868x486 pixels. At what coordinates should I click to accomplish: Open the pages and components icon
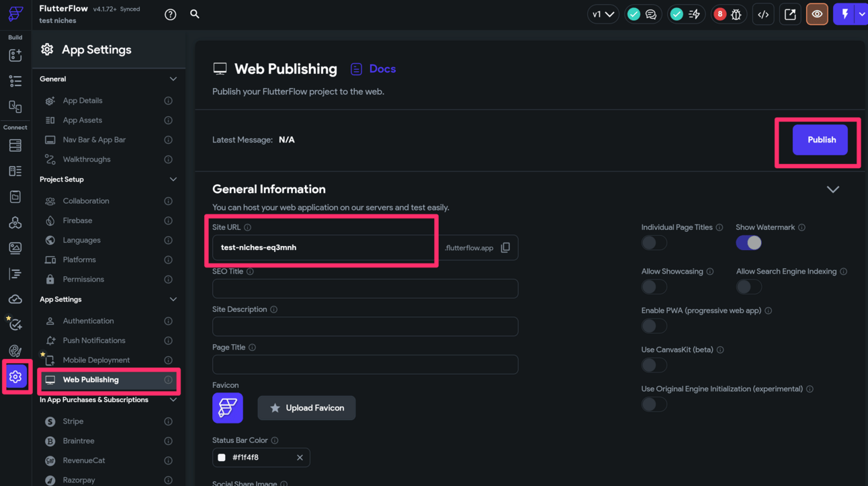(15, 107)
